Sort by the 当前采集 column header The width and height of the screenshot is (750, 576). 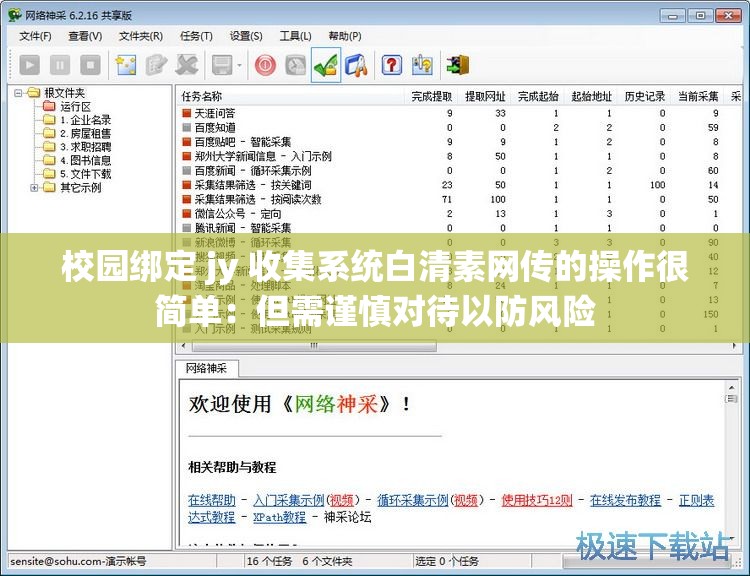click(x=698, y=97)
